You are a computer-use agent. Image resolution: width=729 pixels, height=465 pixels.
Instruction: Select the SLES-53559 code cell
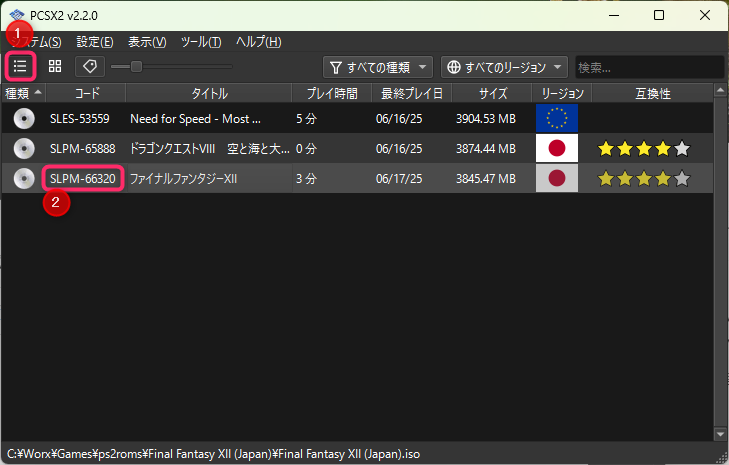click(80, 119)
